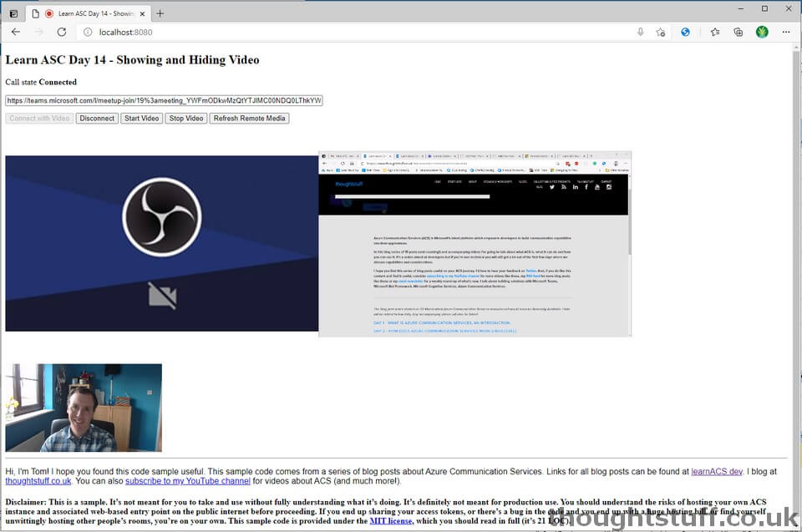Open the MIT license link

(x=391, y=521)
